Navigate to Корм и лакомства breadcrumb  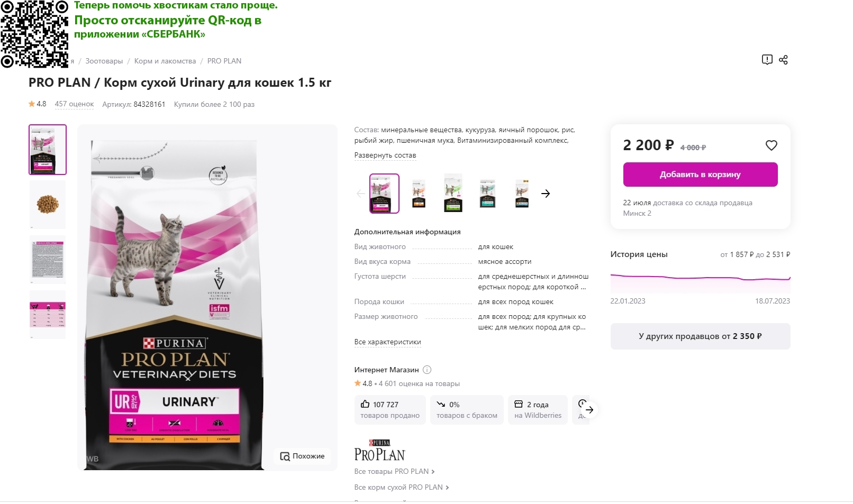pos(165,61)
